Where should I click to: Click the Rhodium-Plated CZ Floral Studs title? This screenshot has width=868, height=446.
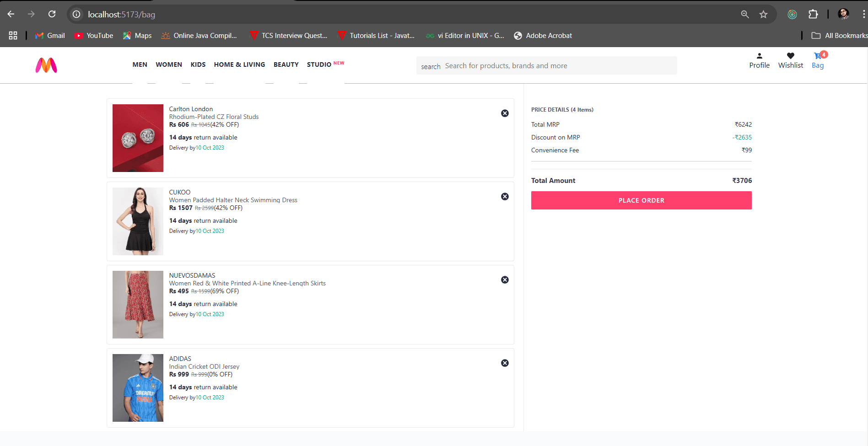(214, 117)
